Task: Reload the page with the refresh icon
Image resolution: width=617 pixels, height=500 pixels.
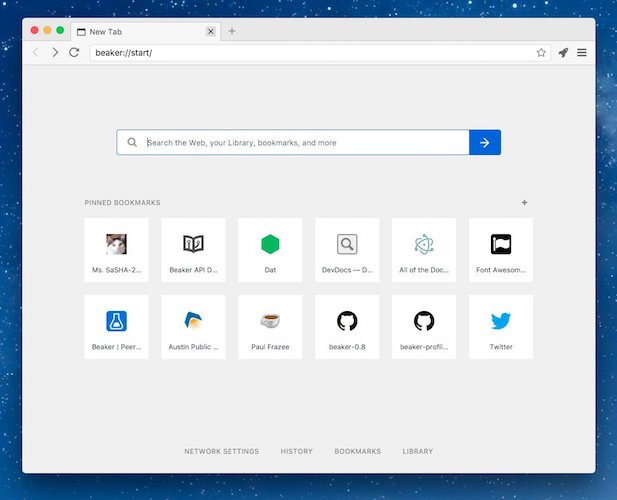Action: (x=74, y=52)
